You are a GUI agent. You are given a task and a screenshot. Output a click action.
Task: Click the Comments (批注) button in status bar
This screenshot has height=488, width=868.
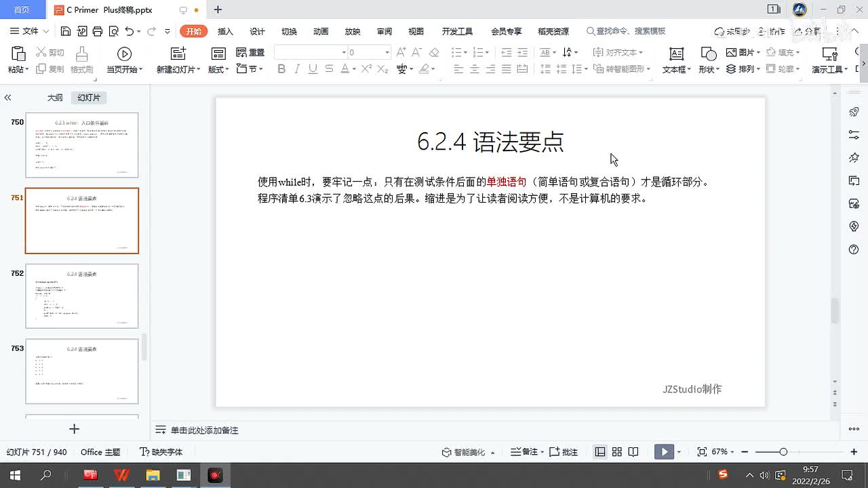click(x=564, y=452)
